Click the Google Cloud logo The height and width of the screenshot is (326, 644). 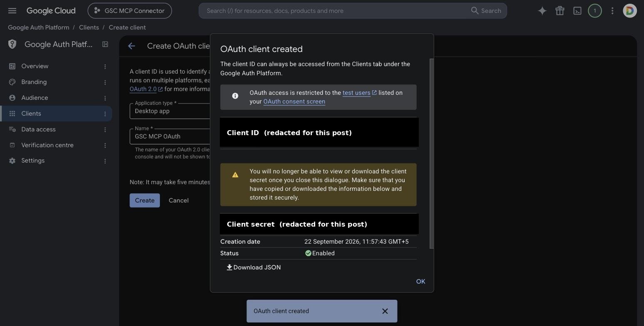pyautogui.click(x=51, y=11)
